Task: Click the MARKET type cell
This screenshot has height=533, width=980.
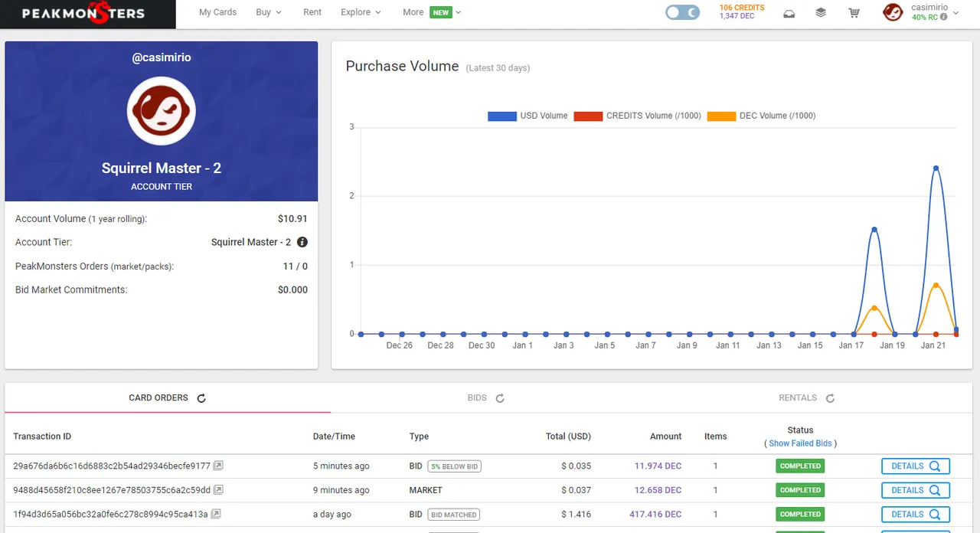Action: pos(426,490)
